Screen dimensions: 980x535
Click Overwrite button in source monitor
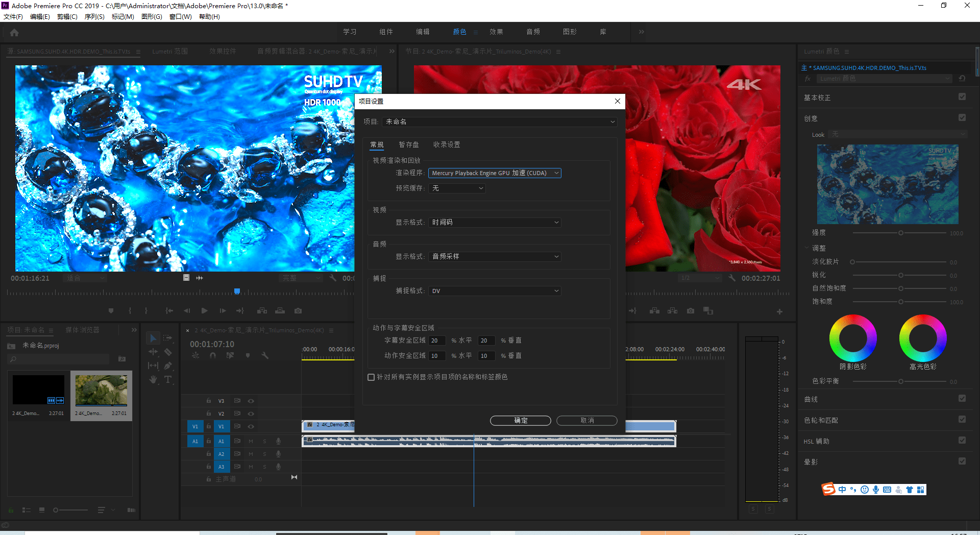[x=280, y=310]
